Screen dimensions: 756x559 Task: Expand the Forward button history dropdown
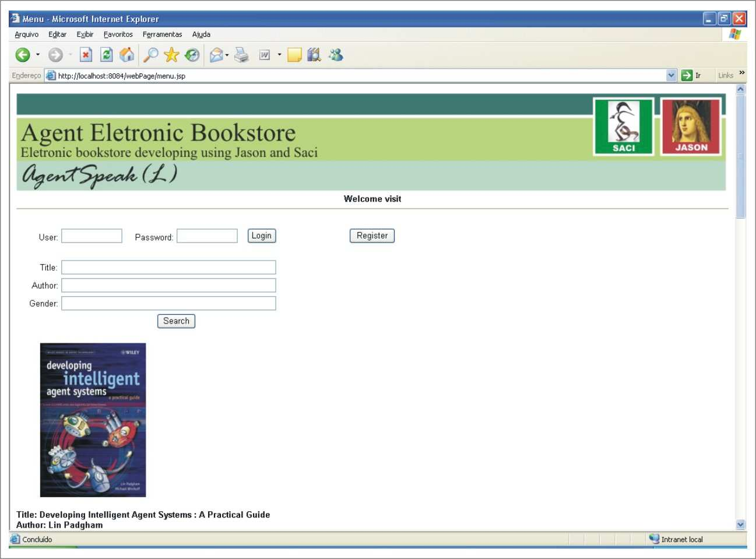click(x=71, y=55)
